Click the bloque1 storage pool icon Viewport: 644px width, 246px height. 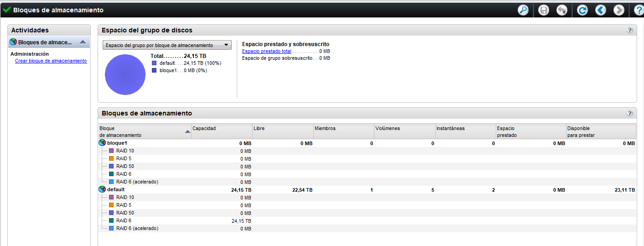pos(102,143)
